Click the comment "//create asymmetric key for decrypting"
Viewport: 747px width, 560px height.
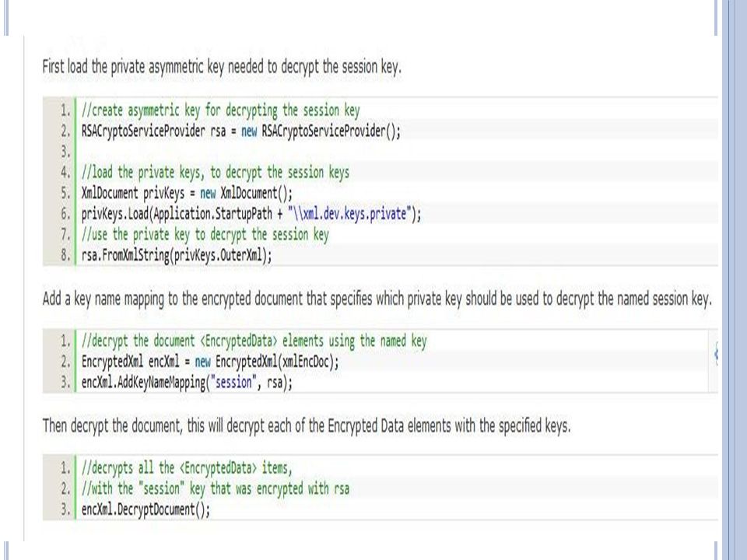point(220,110)
